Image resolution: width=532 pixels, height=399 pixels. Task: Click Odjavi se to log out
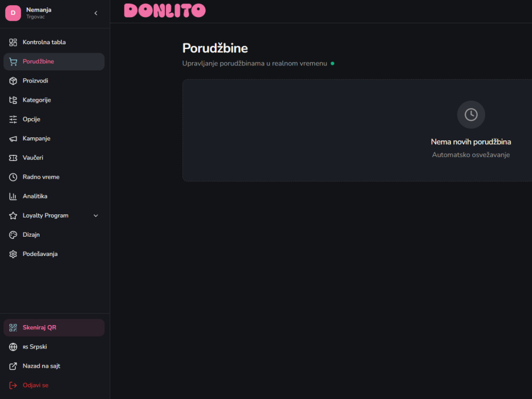(54, 385)
